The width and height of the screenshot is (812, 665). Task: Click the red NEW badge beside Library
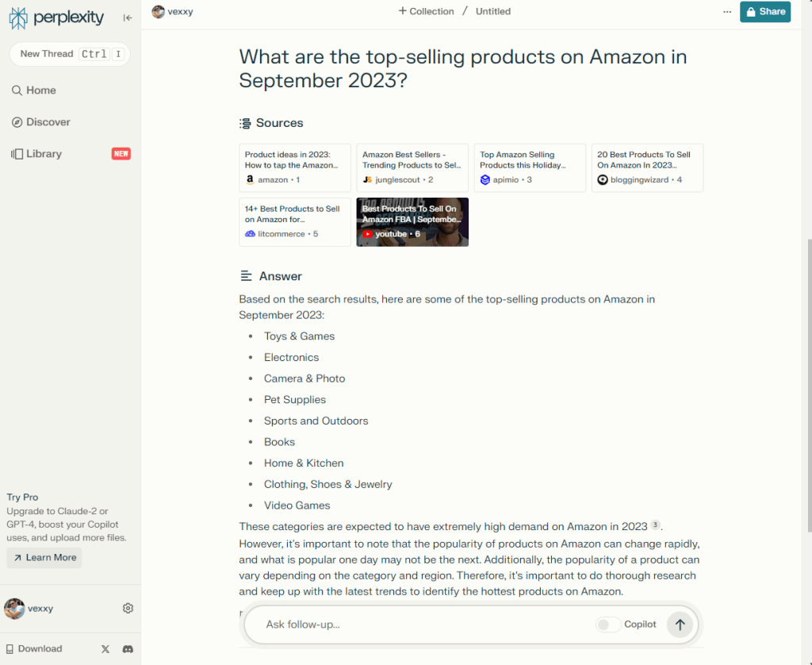tap(121, 153)
